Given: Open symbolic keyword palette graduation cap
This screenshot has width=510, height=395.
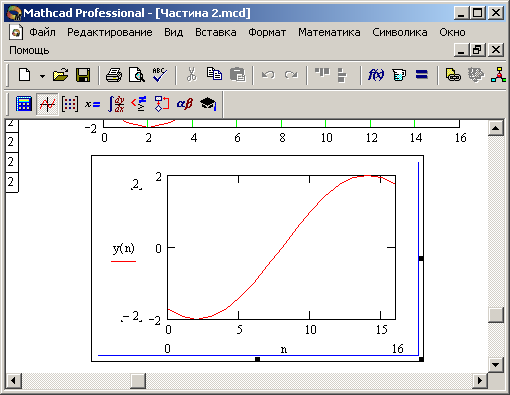Looking at the screenshot, I should coord(208,104).
